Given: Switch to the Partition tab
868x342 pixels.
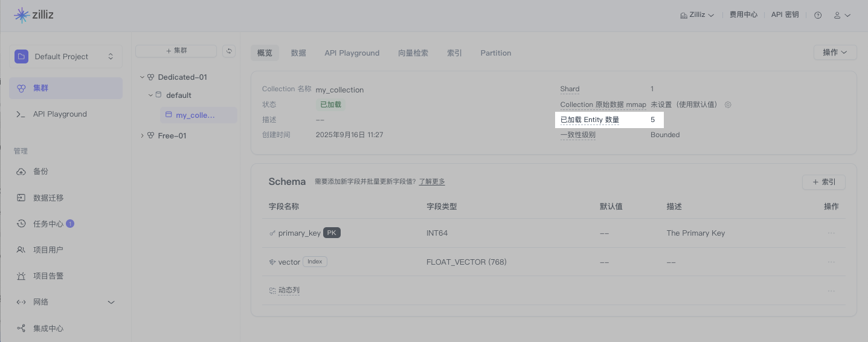Looking at the screenshot, I should pos(495,53).
